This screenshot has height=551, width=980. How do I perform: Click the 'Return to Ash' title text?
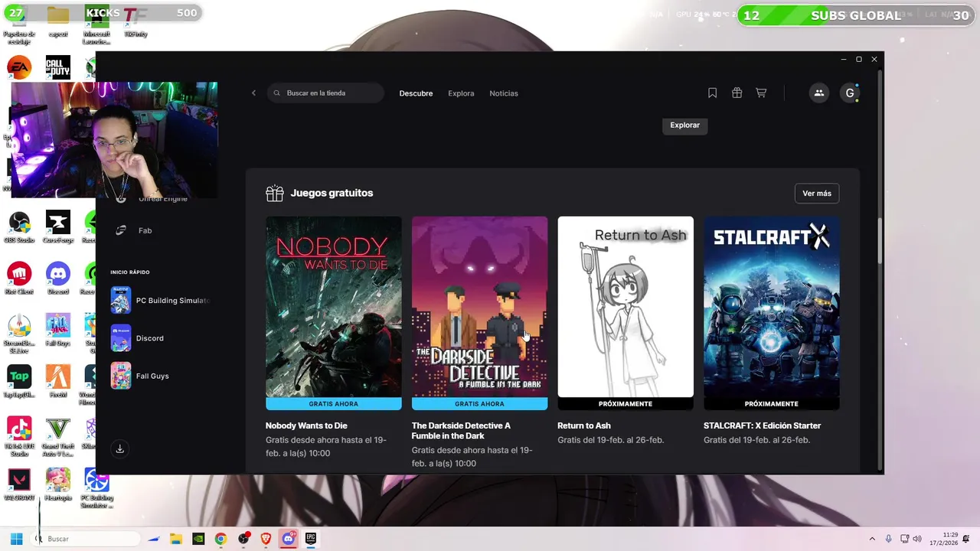click(x=584, y=425)
